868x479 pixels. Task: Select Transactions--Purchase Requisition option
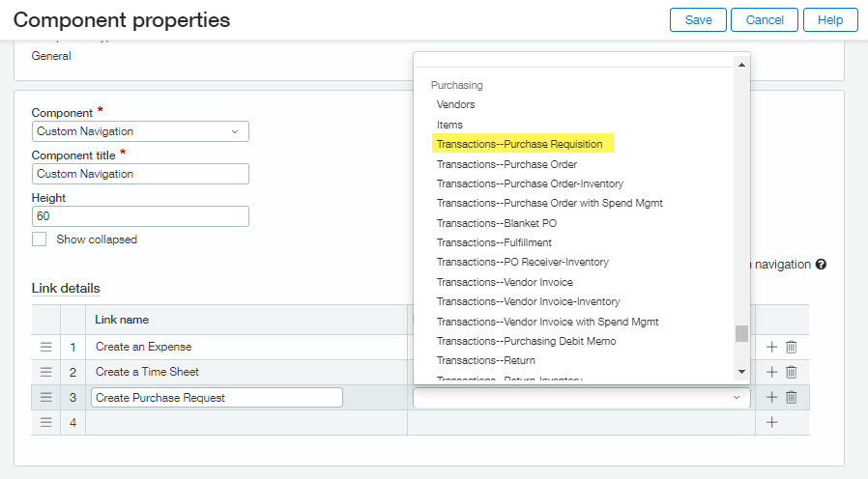pyautogui.click(x=519, y=144)
